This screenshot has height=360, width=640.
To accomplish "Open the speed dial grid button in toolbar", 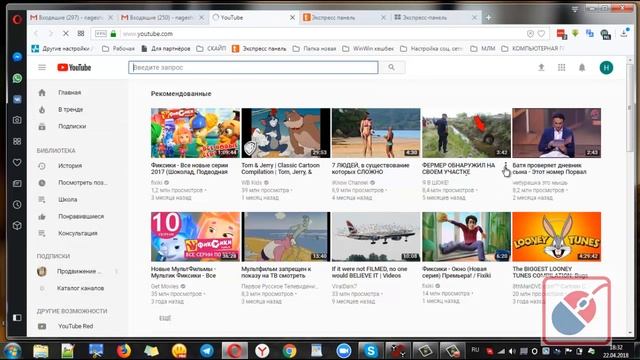I will click(81, 33).
